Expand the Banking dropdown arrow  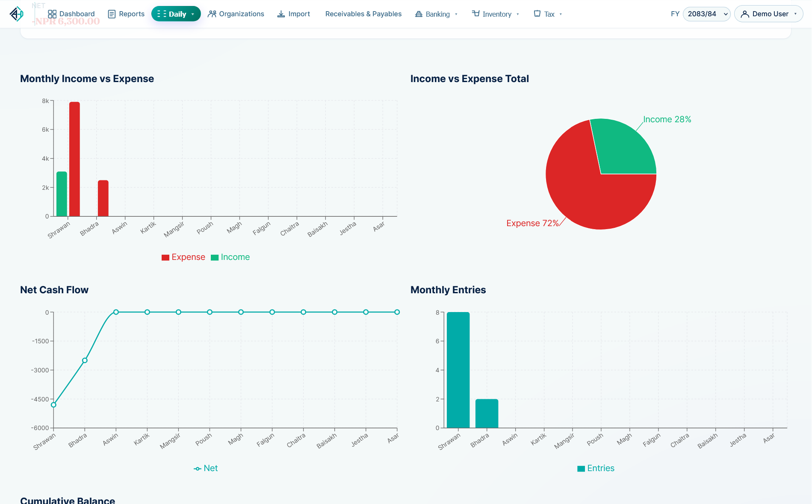456,14
